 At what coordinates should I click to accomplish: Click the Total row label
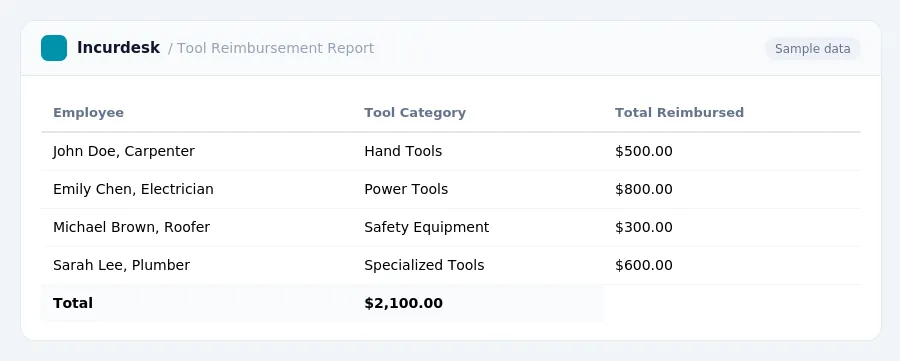[73, 303]
